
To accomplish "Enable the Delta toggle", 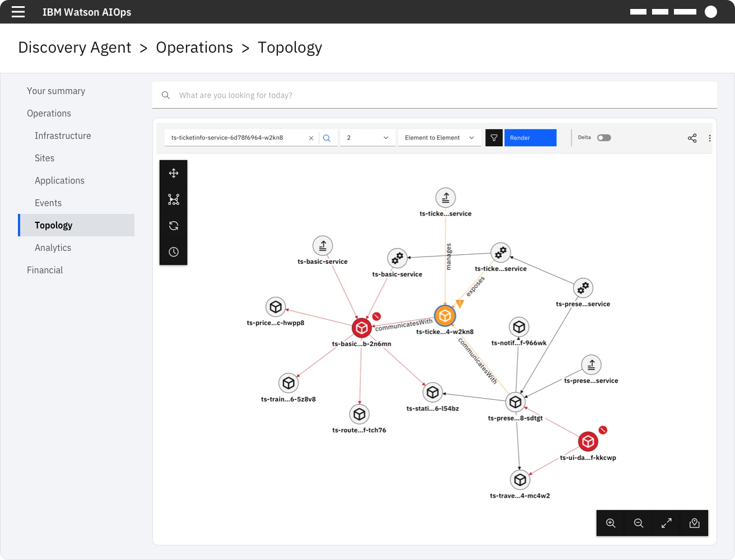I will [604, 137].
